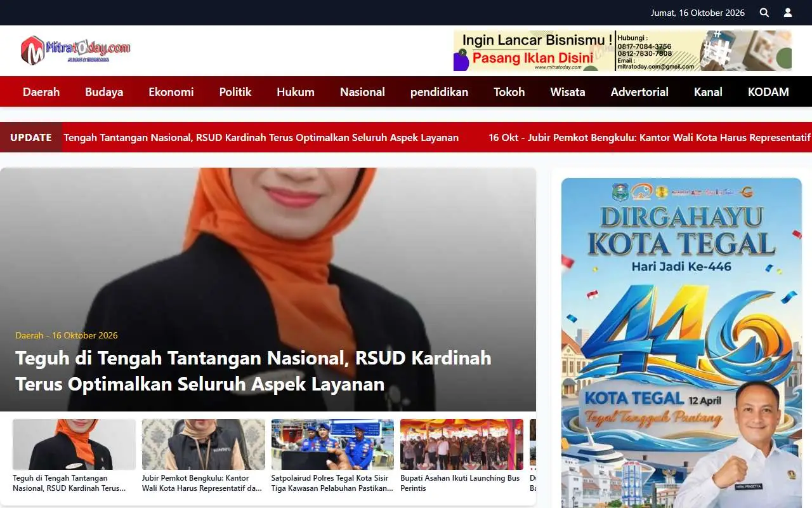Image resolution: width=812 pixels, height=508 pixels.
Task: Select Budaya in navigation bar
Action: (104, 92)
